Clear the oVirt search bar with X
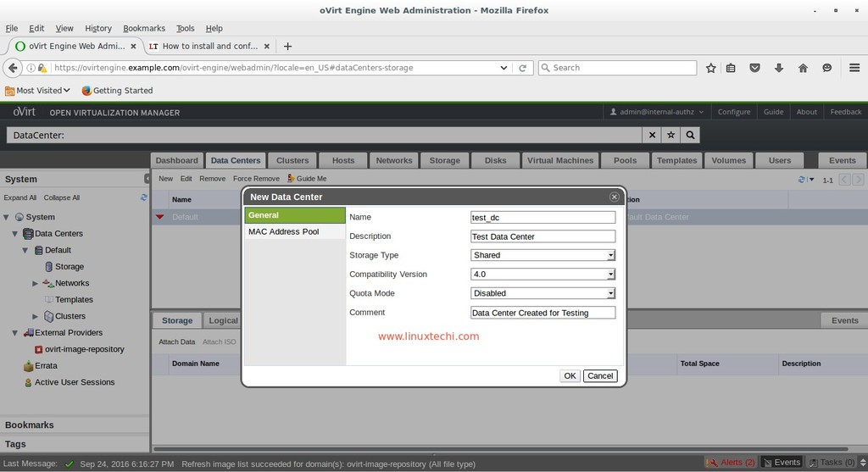 [x=652, y=135]
